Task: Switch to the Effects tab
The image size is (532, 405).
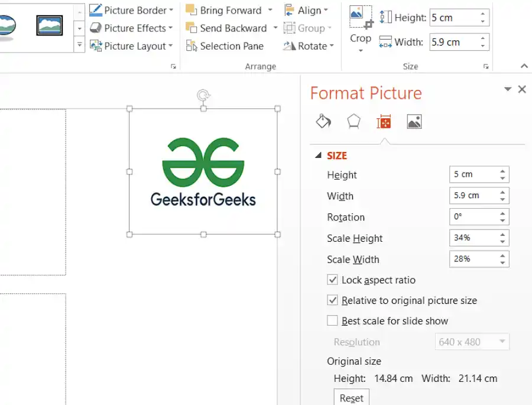Action: [353, 121]
